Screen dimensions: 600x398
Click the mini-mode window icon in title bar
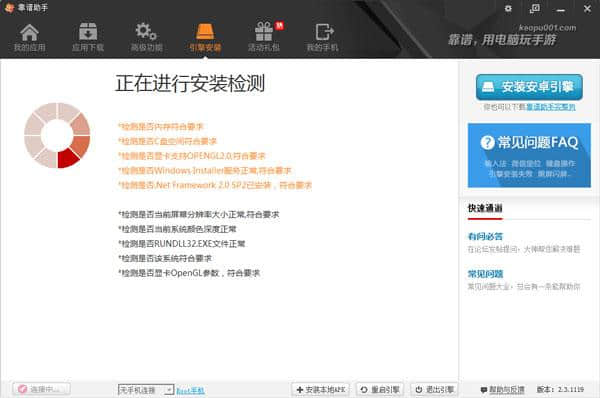535,8
